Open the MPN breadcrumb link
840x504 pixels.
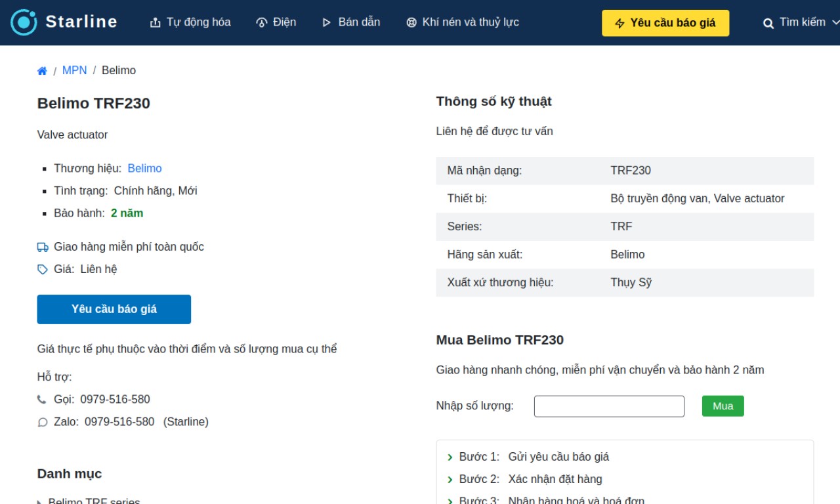(x=74, y=70)
